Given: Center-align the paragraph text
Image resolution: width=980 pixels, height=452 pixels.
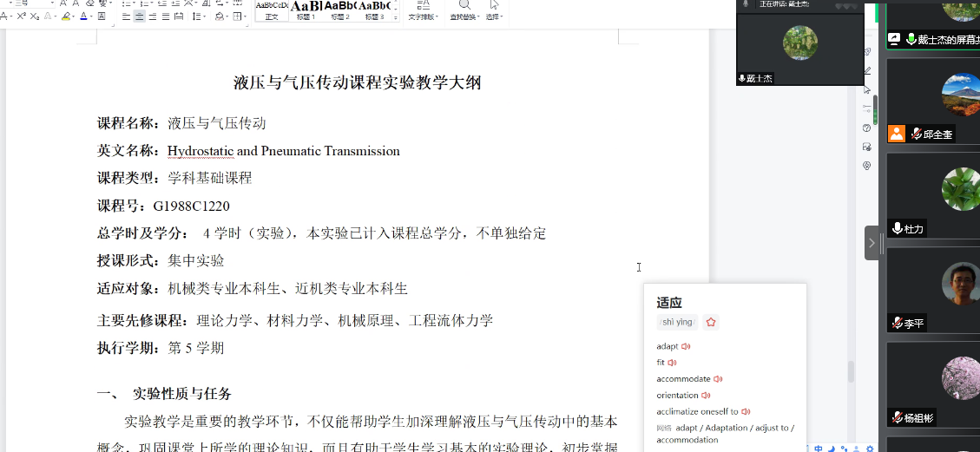Looking at the screenshot, I should (140, 16).
